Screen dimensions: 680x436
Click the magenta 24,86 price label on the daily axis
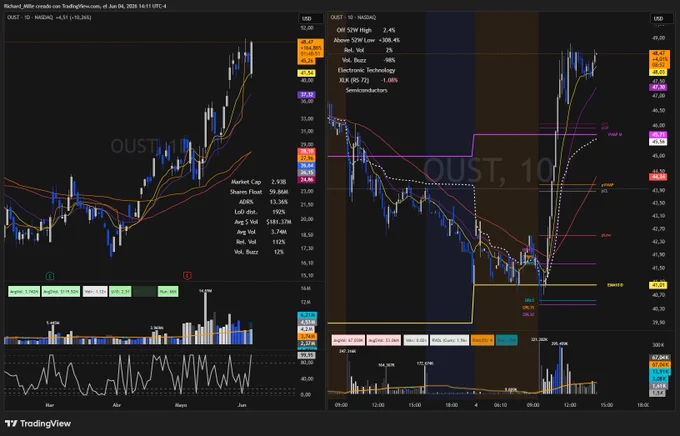[306, 179]
